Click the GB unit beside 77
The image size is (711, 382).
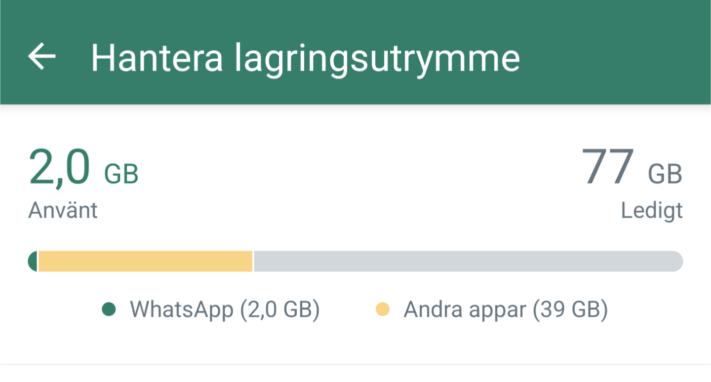(x=665, y=174)
